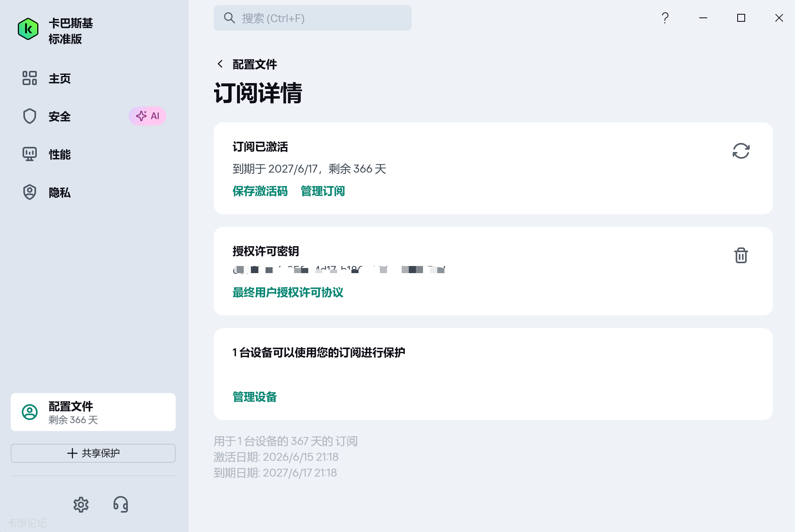Click the home grid icon

point(30,78)
